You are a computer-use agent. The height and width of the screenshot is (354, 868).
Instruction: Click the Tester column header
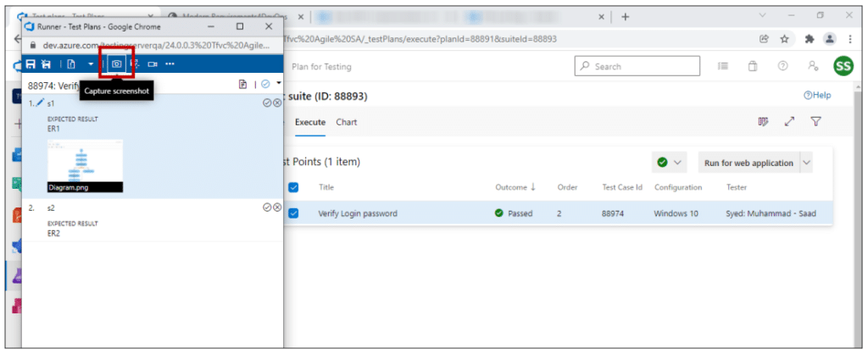coord(737,187)
